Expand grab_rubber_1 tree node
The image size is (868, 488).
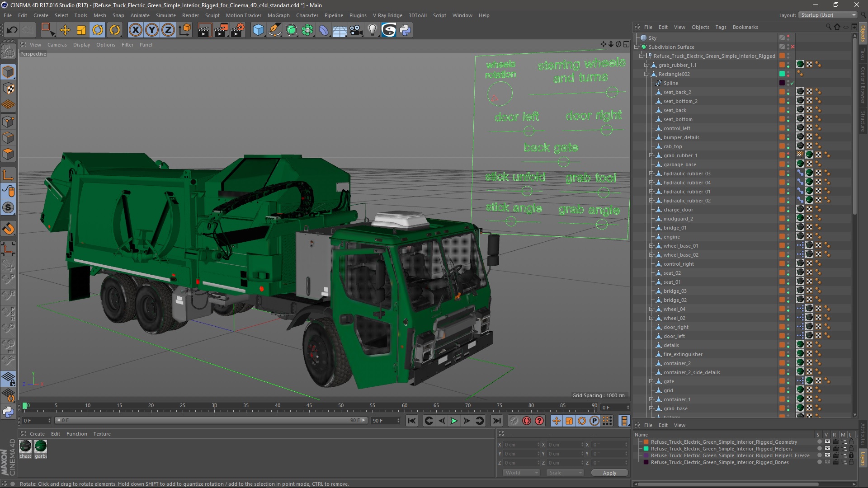pos(651,155)
